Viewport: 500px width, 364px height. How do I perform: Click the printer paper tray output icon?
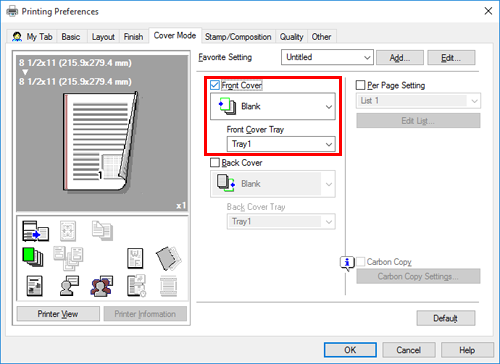(35, 231)
